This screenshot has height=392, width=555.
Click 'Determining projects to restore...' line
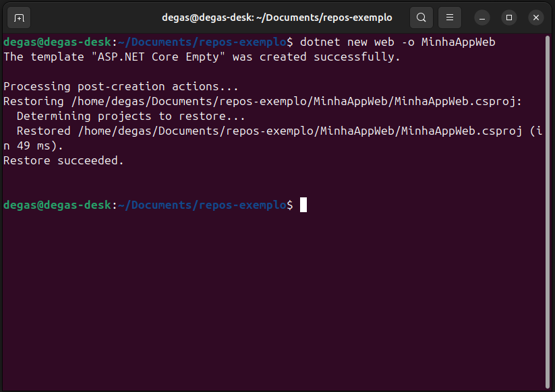coord(131,117)
